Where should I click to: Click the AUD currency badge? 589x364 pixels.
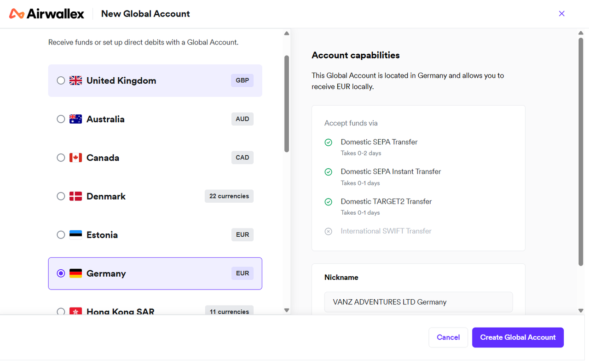click(x=242, y=119)
